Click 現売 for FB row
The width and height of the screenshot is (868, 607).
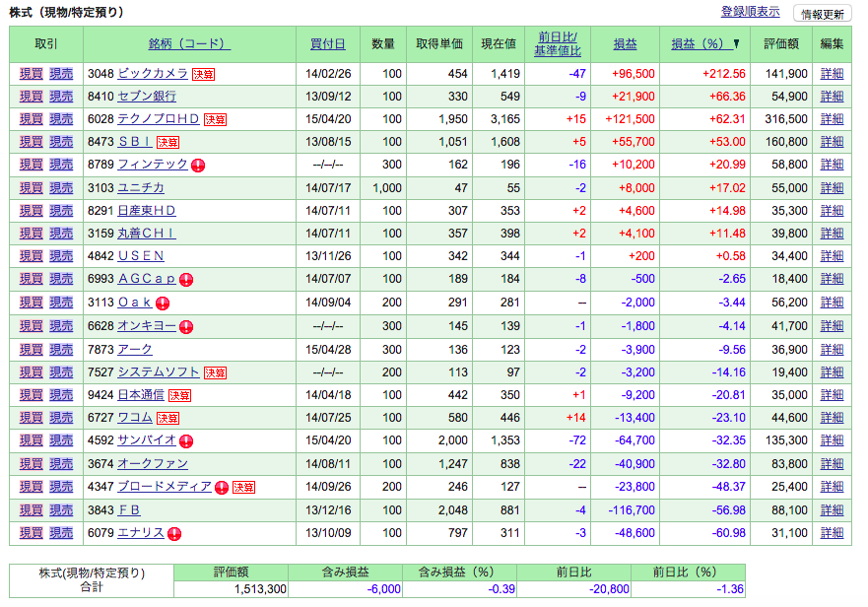tap(61, 510)
